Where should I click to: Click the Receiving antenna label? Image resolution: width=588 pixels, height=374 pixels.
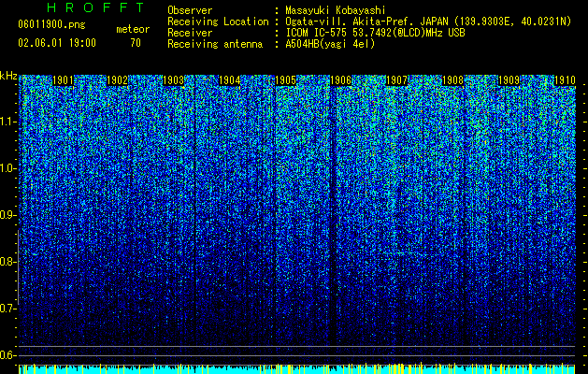pos(215,44)
